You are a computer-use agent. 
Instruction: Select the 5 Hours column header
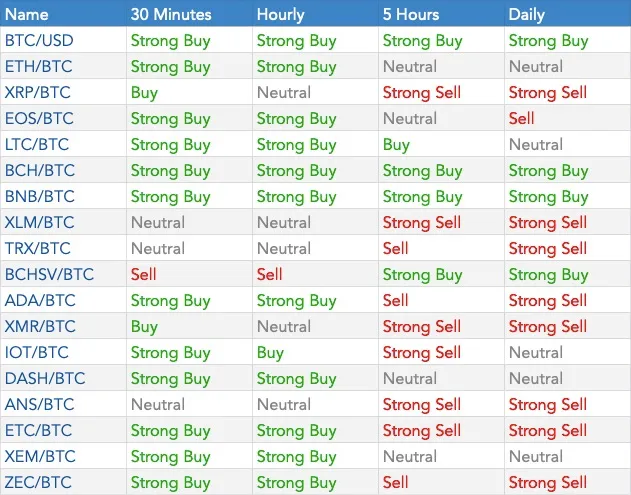click(x=411, y=14)
